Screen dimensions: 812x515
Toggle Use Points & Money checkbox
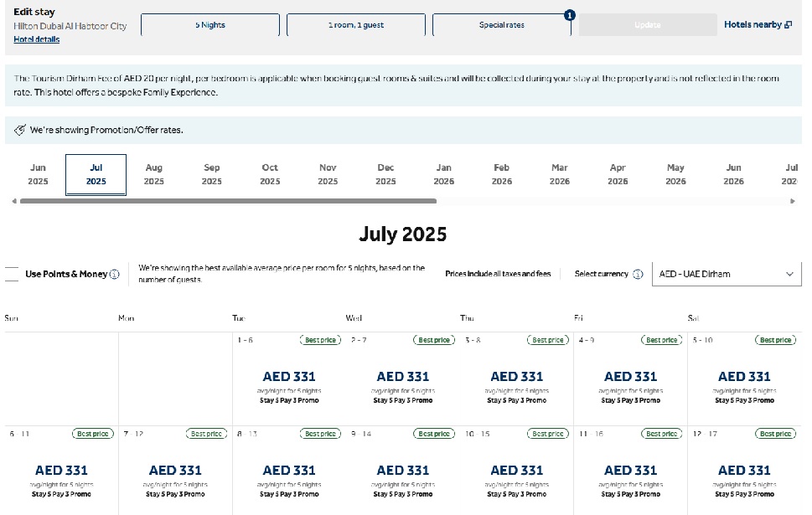12,275
